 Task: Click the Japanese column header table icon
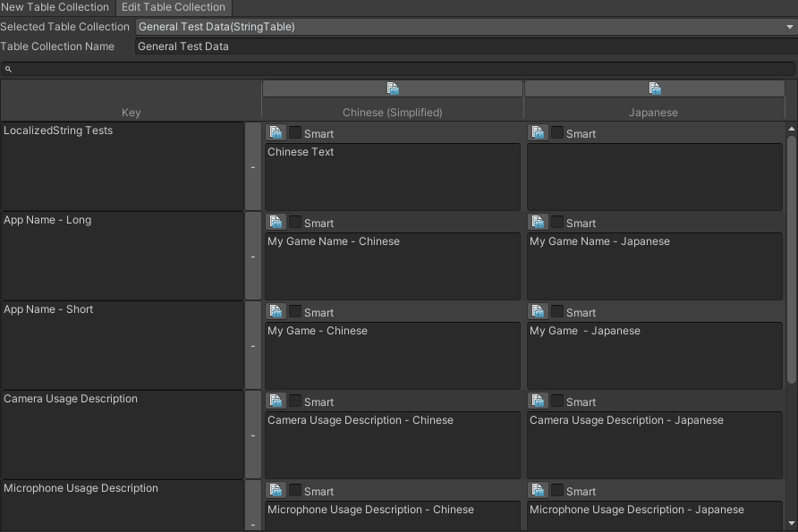coord(654,88)
